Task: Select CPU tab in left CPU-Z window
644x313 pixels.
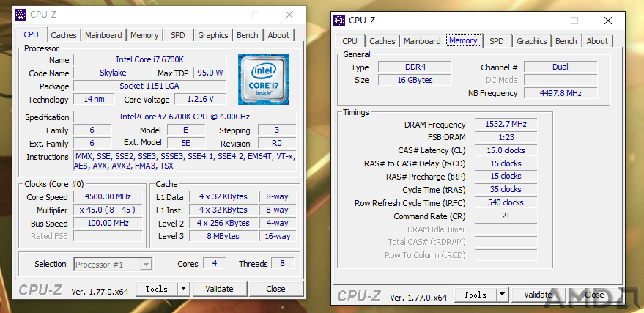Action: point(32,35)
